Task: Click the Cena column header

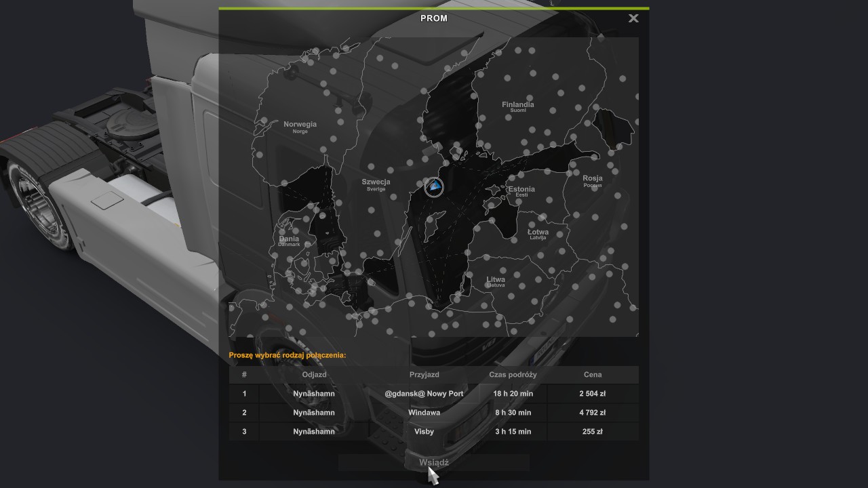Action: point(592,375)
